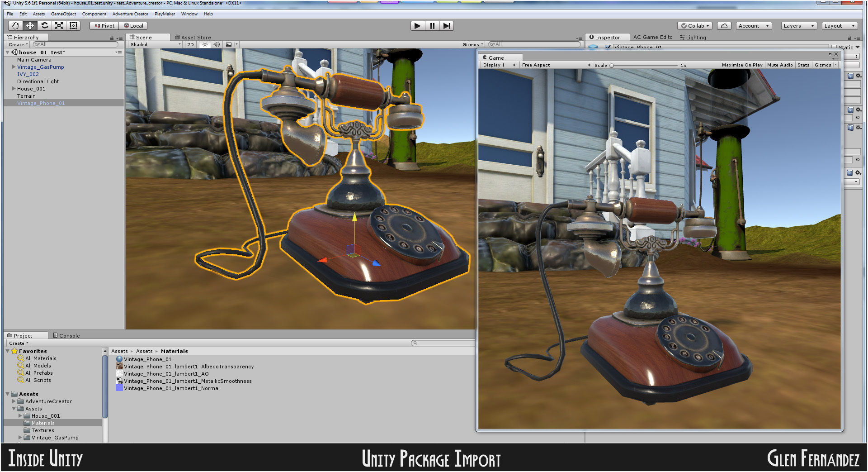Toggle scene lighting sun icon
This screenshot has height=472, width=868.
point(205,44)
